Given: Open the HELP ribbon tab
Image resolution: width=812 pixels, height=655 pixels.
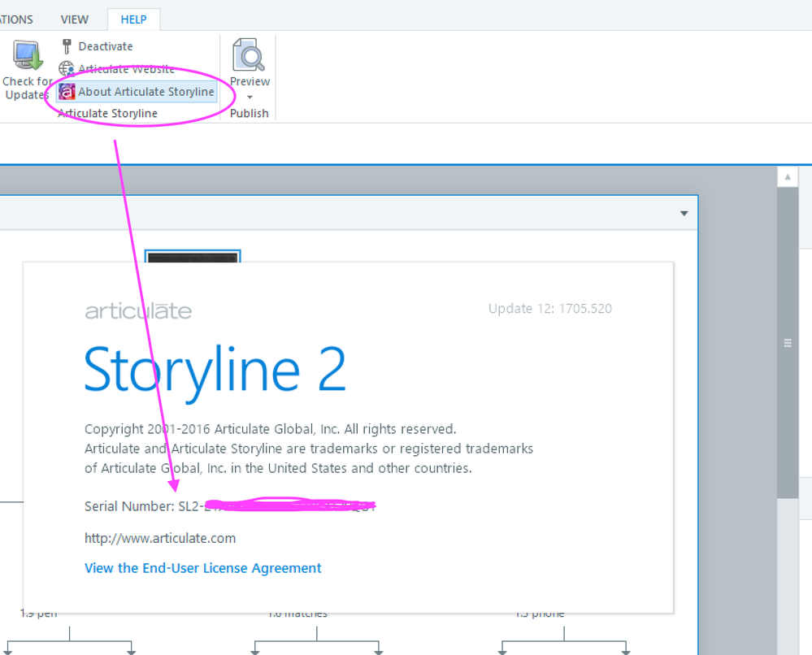Looking at the screenshot, I should pyautogui.click(x=133, y=20).
